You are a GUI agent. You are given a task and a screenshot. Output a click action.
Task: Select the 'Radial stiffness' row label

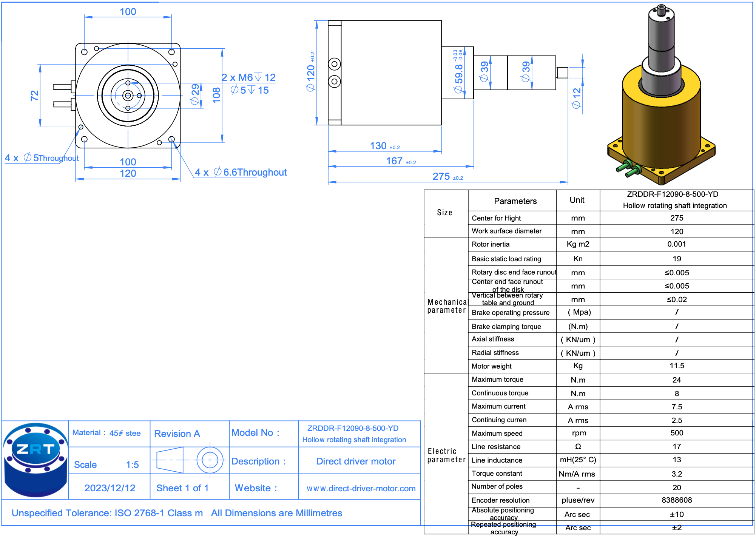point(495,353)
